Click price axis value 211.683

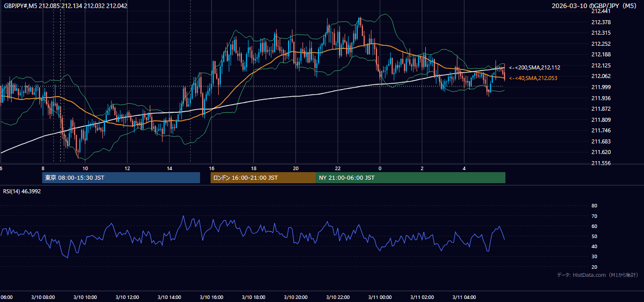coord(601,141)
